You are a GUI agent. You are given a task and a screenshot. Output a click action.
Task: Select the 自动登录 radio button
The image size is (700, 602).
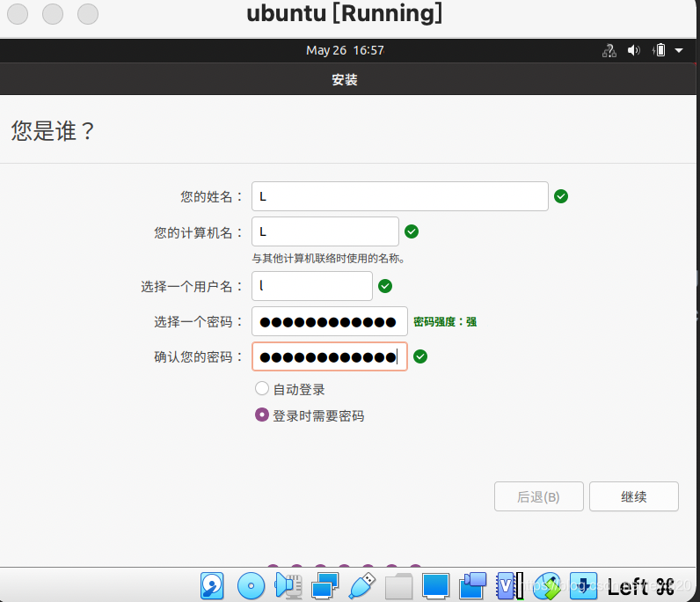(x=262, y=388)
